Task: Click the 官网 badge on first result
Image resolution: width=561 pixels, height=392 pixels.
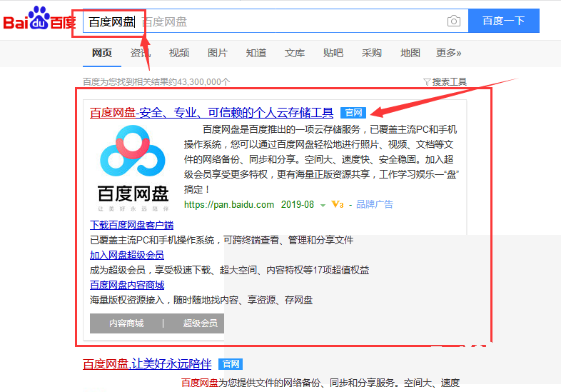Action: point(353,113)
